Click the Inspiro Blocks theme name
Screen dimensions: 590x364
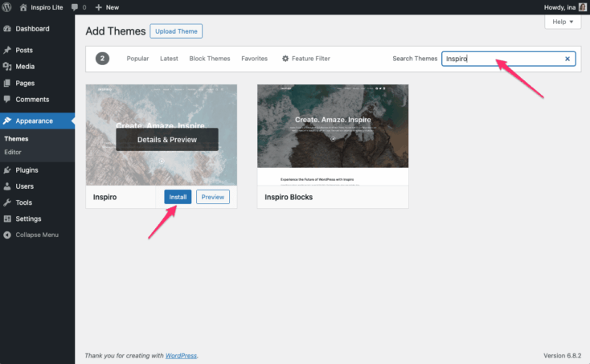(x=289, y=197)
